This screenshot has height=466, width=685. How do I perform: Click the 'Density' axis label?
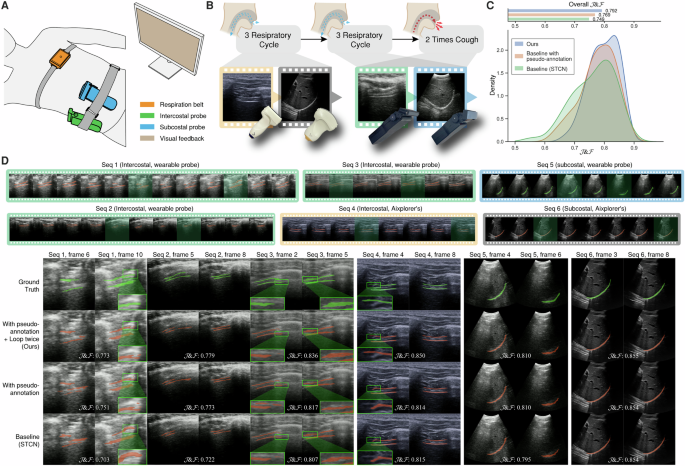[493, 85]
